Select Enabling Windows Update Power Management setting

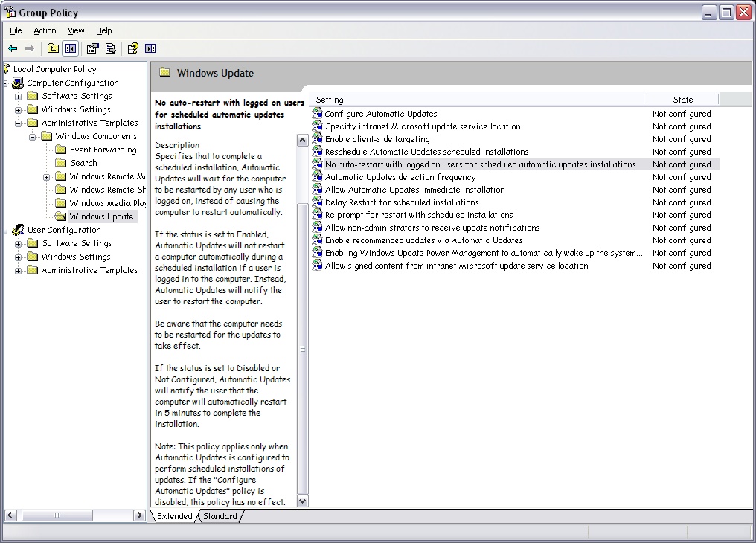(x=484, y=253)
